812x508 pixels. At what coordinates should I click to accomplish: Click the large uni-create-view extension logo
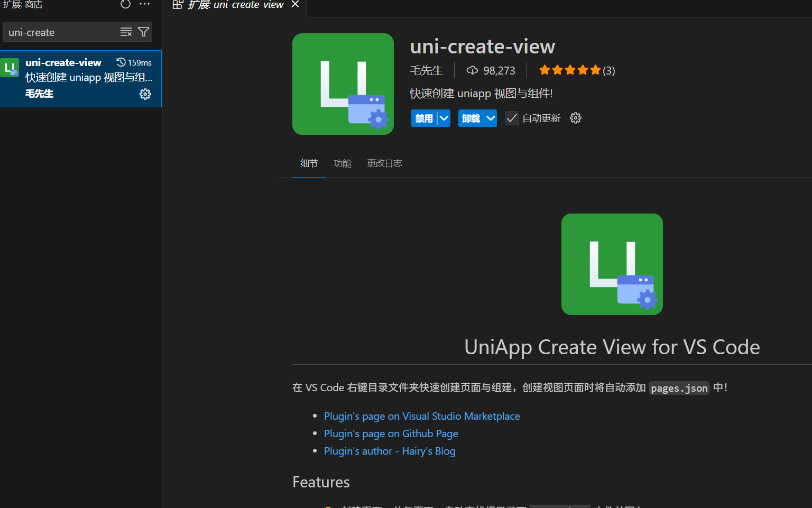343,84
